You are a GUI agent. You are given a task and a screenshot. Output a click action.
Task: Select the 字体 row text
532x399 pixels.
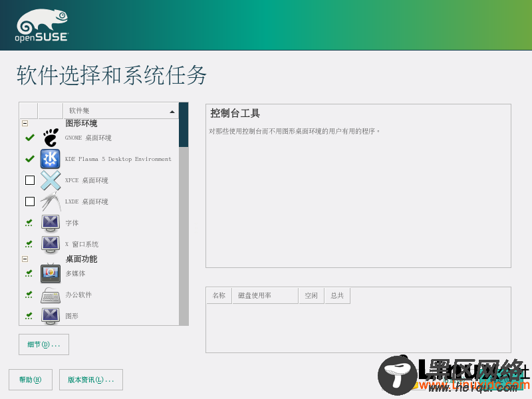click(x=72, y=223)
